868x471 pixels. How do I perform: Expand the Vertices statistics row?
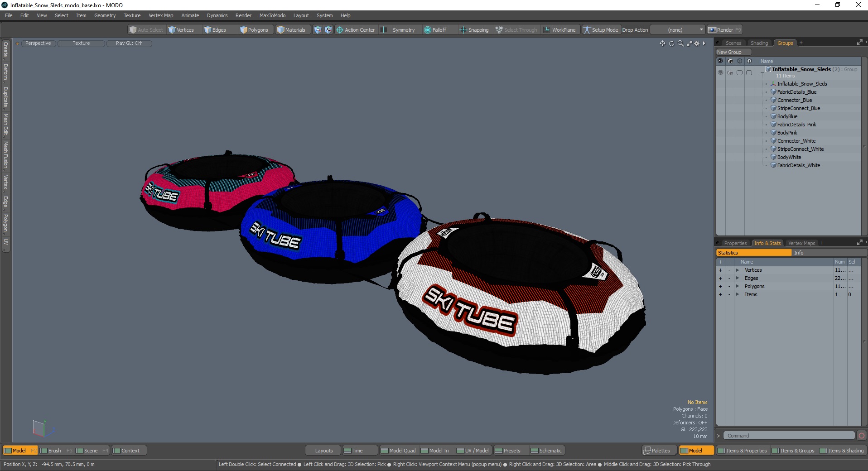point(738,270)
